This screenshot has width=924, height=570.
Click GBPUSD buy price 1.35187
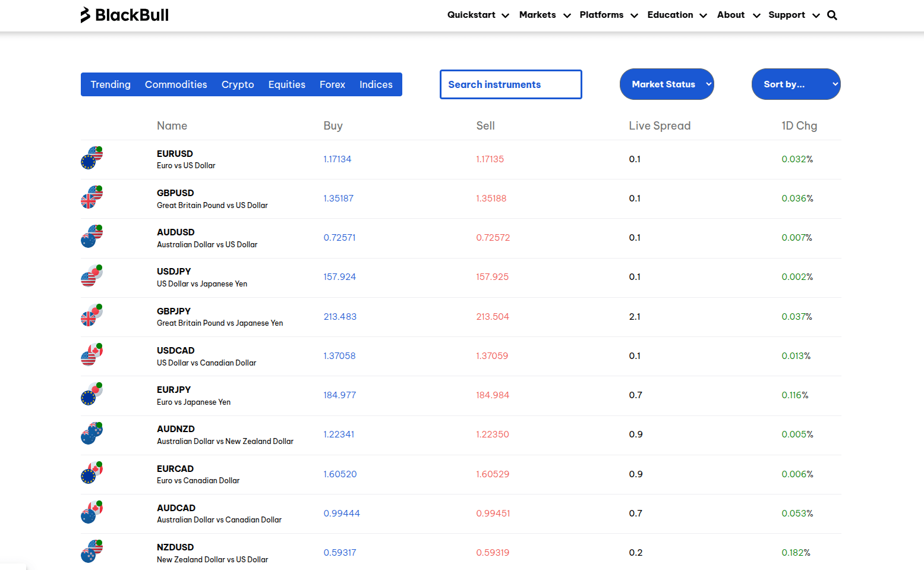(x=339, y=198)
